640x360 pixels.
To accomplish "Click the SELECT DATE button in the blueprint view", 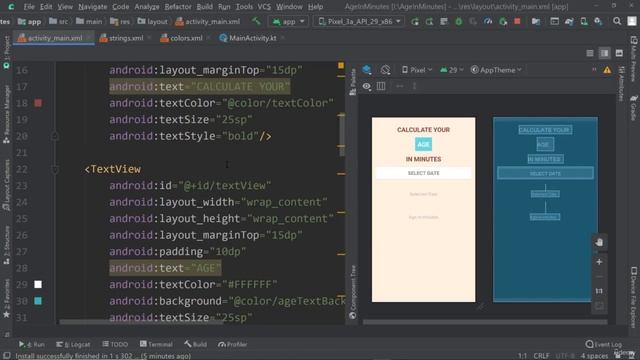I will 545,173.
